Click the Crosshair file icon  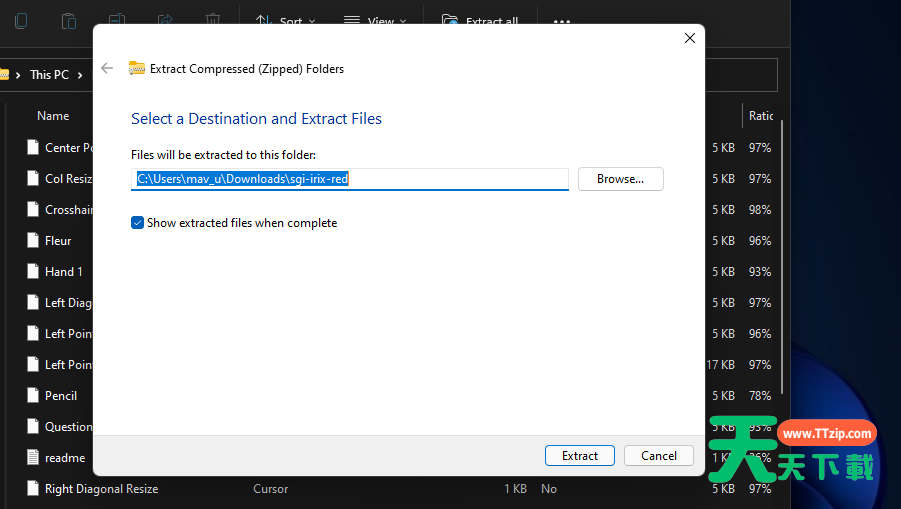click(33, 210)
